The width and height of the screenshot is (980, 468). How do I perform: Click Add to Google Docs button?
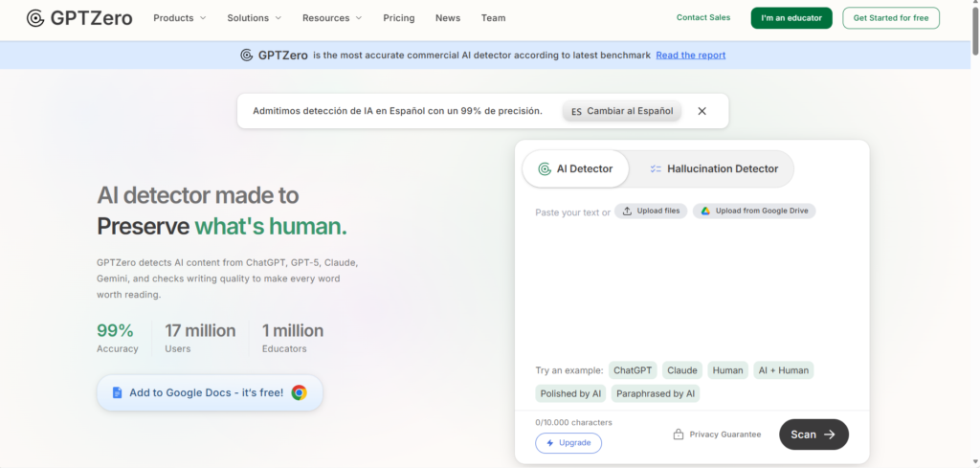[x=210, y=393]
